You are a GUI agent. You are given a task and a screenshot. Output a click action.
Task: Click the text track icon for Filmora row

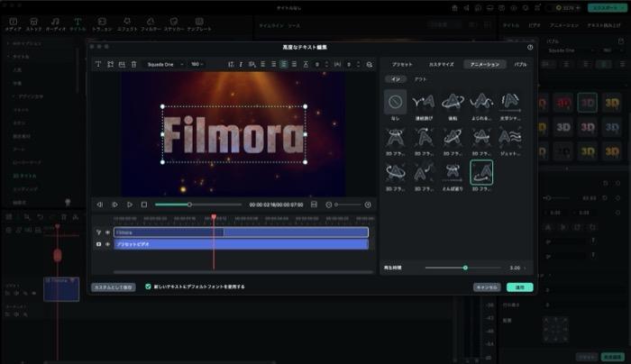pos(98,232)
